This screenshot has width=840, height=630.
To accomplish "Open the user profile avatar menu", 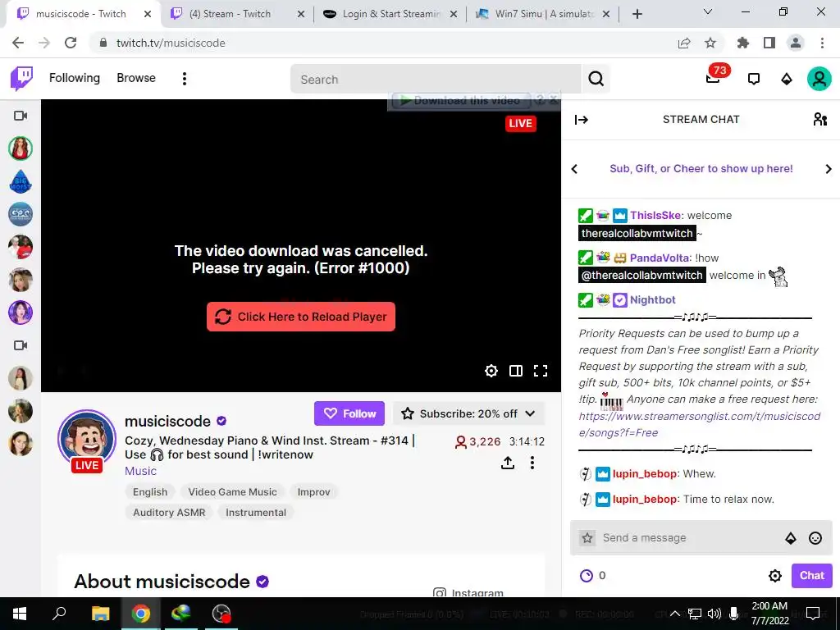I will coord(819,79).
